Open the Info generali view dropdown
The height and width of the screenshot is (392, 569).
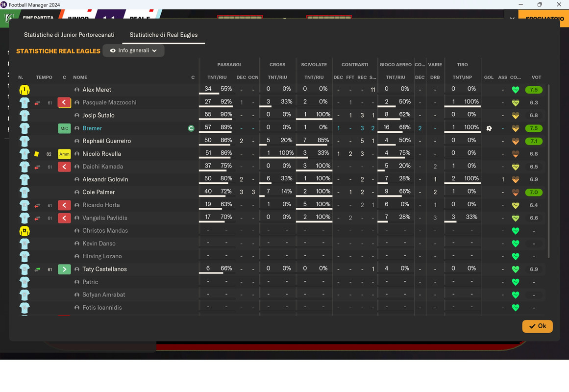(133, 50)
